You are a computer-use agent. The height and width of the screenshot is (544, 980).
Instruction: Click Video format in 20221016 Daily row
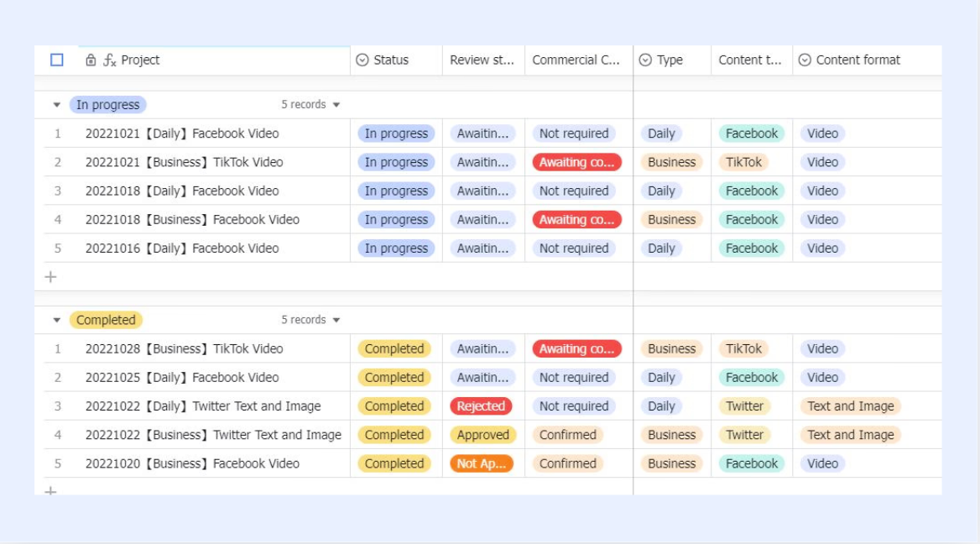pos(822,248)
